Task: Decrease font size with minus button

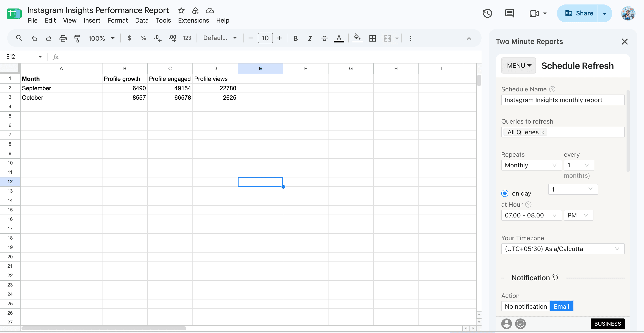Action: click(251, 38)
